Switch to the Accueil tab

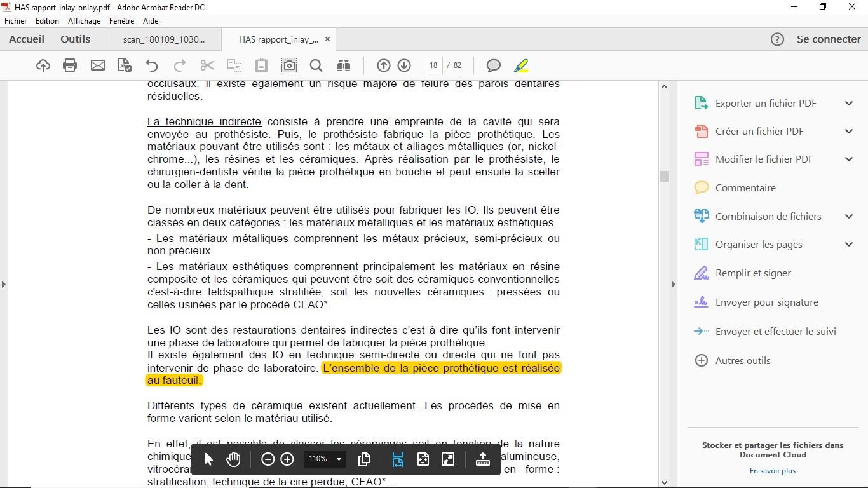click(x=27, y=39)
